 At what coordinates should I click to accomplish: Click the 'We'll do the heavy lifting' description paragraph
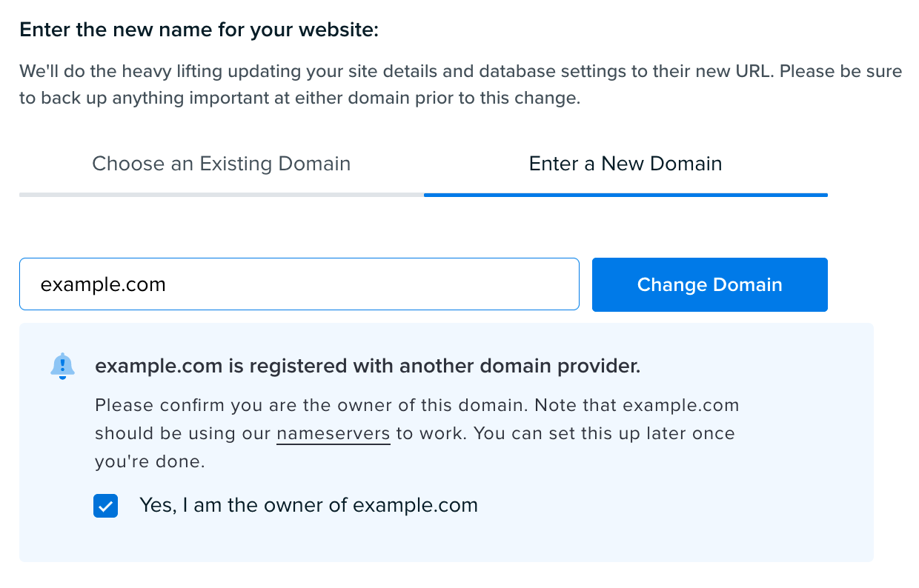pos(460,85)
